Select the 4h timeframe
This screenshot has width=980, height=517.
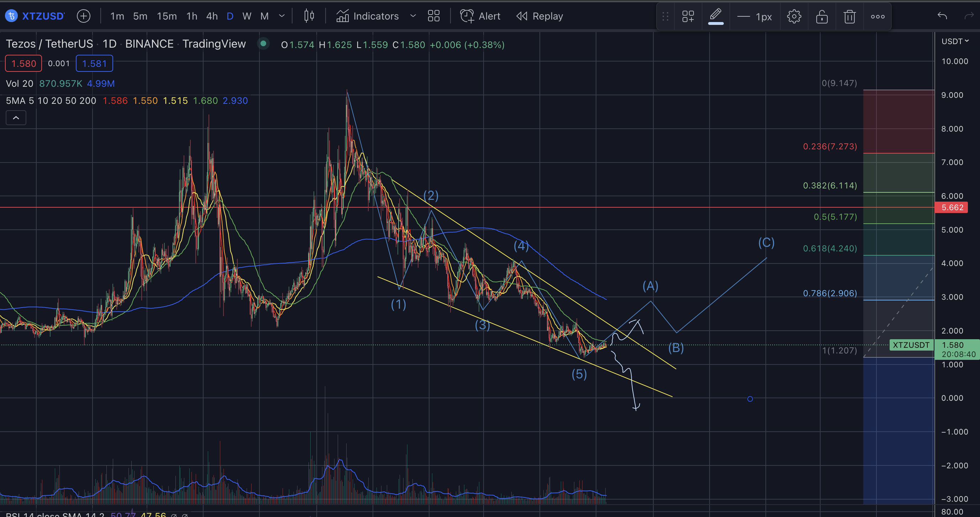coord(212,16)
